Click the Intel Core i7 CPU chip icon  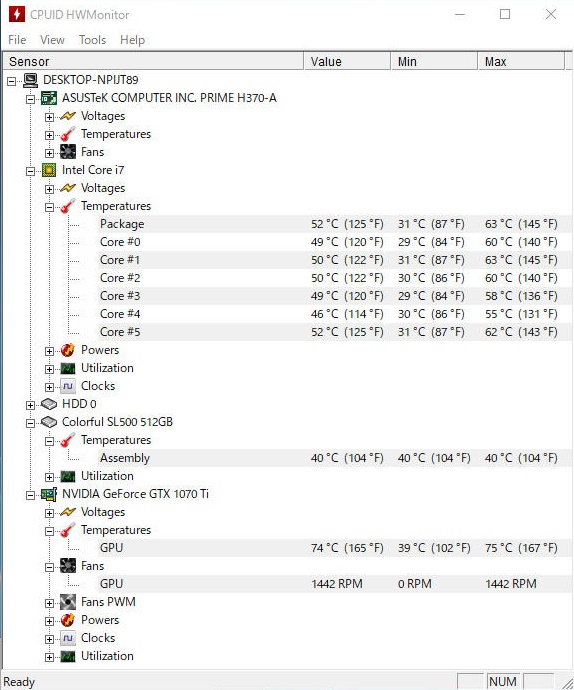click(49, 170)
